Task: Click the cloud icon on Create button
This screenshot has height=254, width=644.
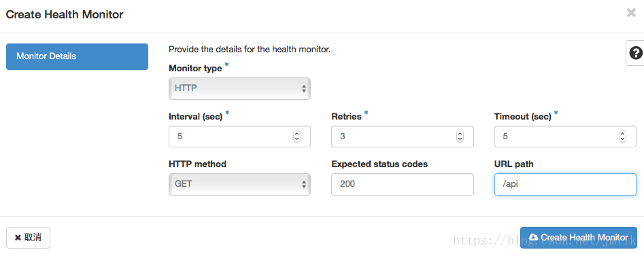Action: click(x=534, y=238)
